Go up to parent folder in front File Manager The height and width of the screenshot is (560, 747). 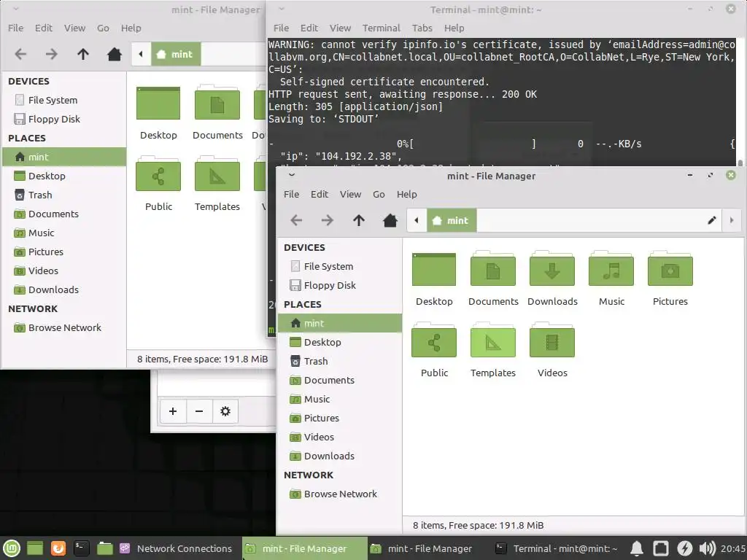pos(359,220)
